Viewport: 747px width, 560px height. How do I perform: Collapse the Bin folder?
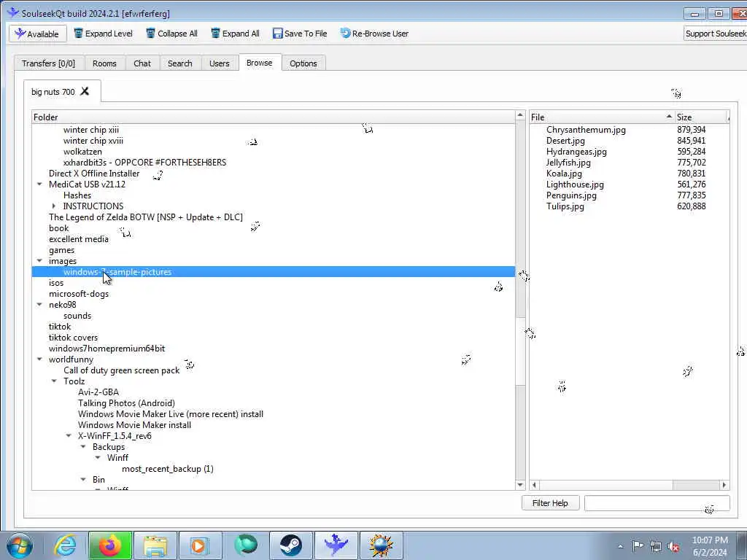[x=83, y=480]
